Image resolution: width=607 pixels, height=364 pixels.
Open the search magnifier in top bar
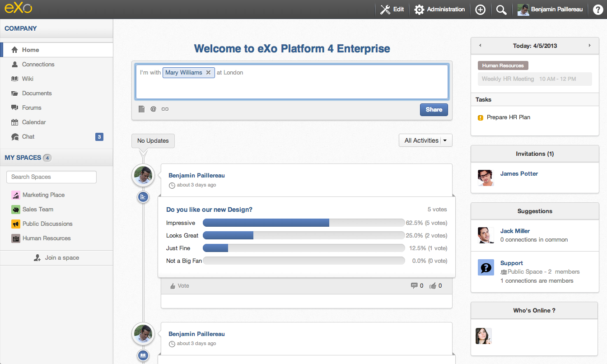(501, 9)
